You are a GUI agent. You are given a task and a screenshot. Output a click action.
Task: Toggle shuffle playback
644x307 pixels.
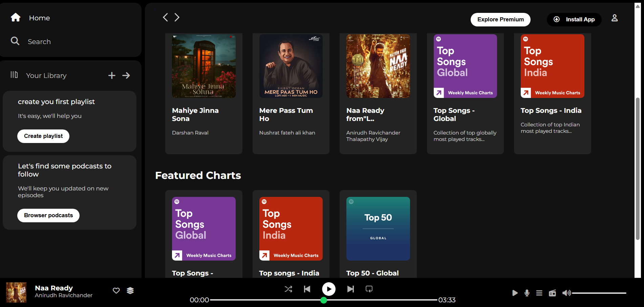click(288, 289)
